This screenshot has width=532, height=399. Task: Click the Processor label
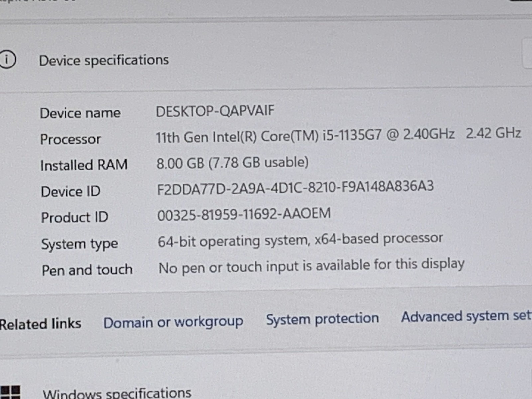(x=70, y=139)
